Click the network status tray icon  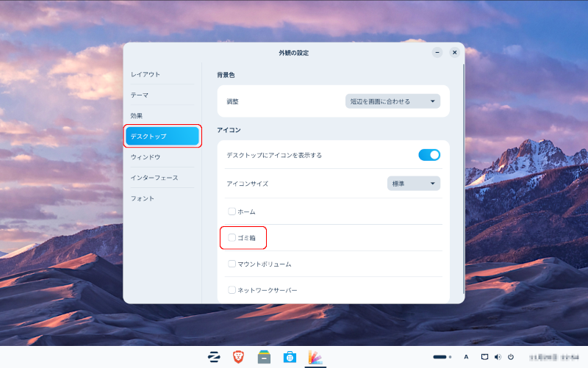click(484, 357)
